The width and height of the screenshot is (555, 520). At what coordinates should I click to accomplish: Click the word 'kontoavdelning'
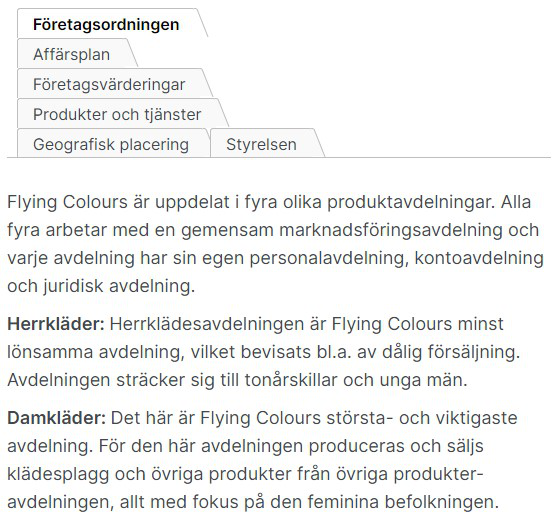click(x=479, y=258)
